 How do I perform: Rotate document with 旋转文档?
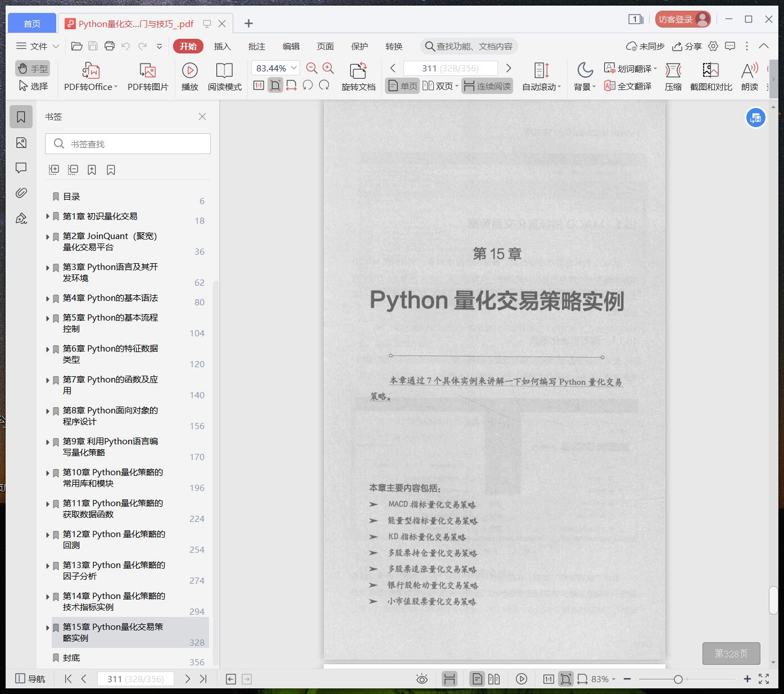(x=359, y=77)
